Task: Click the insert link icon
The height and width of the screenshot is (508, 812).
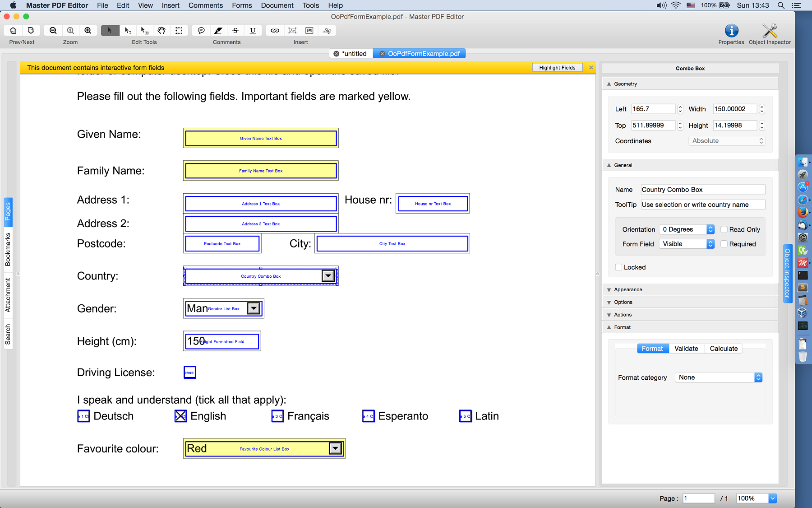Action: coord(275,31)
